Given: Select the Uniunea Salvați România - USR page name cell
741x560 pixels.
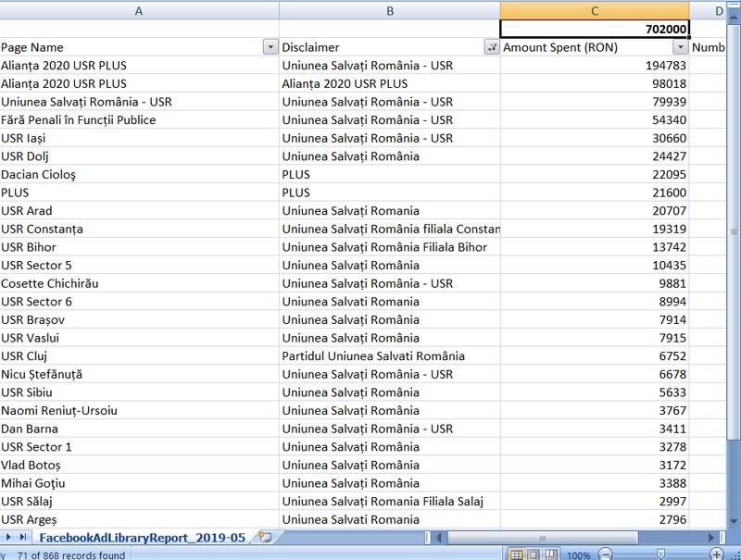Looking at the screenshot, I should tap(139, 102).
